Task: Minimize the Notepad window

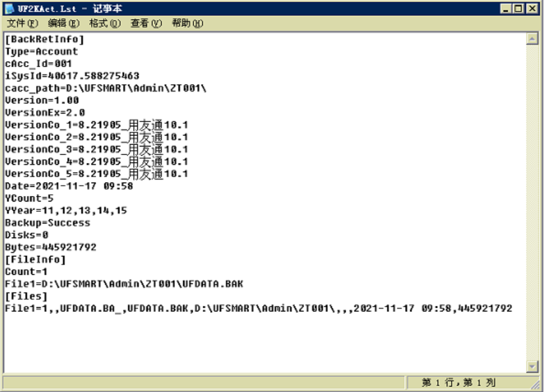Action: click(506, 9)
